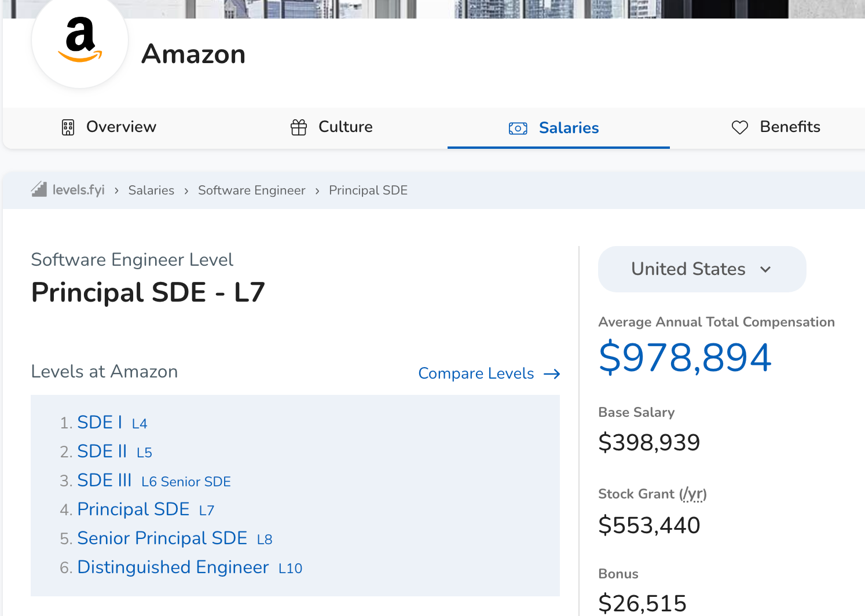Click the levels.fyi stairs logo icon

point(39,189)
